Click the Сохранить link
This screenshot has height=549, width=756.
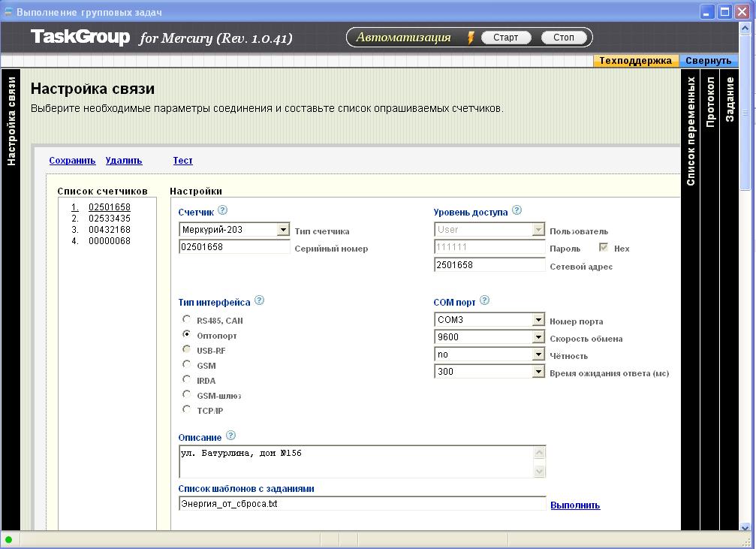point(72,161)
